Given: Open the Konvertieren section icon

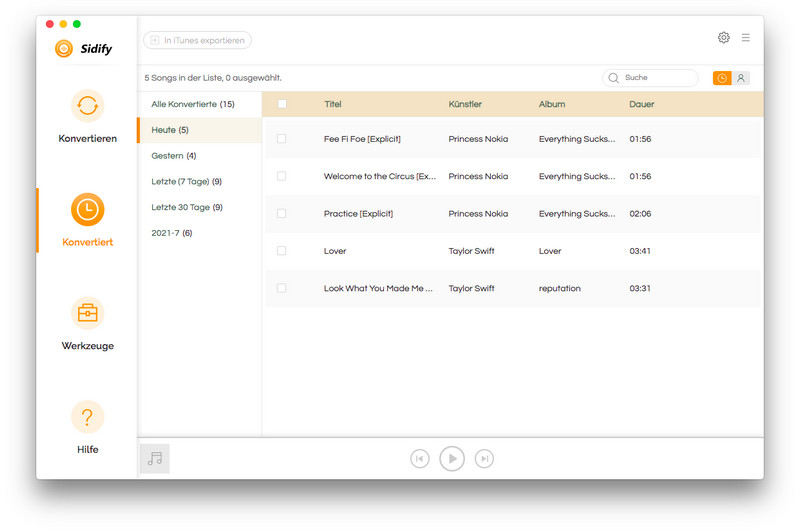Looking at the screenshot, I should [87, 106].
